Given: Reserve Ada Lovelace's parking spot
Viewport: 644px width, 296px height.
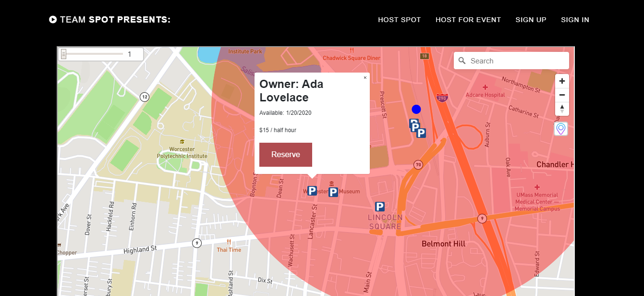Looking at the screenshot, I should click(286, 155).
